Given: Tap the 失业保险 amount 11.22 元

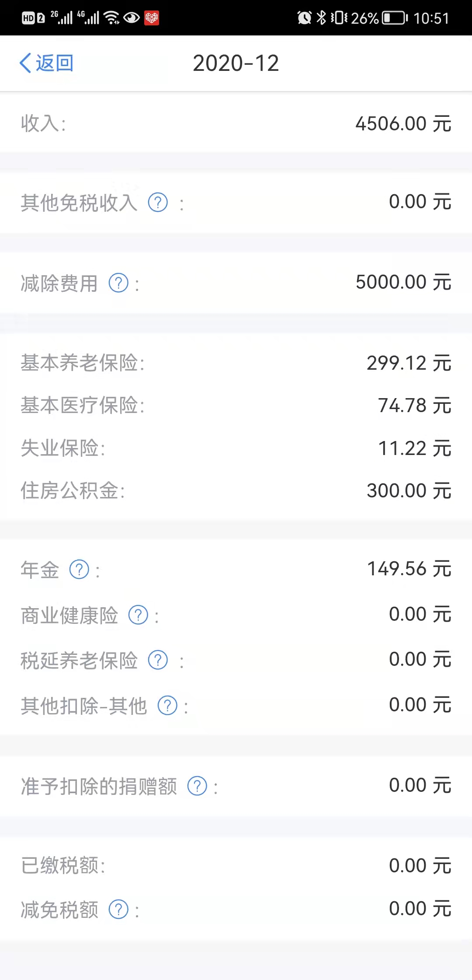Looking at the screenshot, I should pyautogui.click(x=414, y=448).
